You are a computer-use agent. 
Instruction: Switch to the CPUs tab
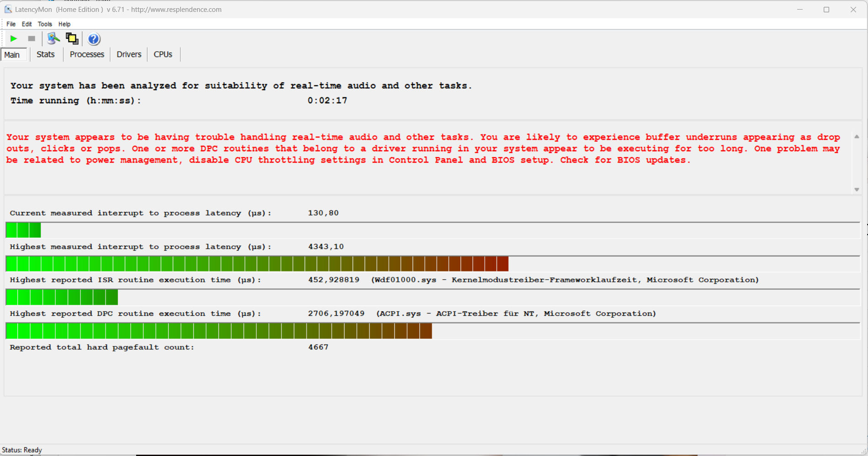pos(163,54)
